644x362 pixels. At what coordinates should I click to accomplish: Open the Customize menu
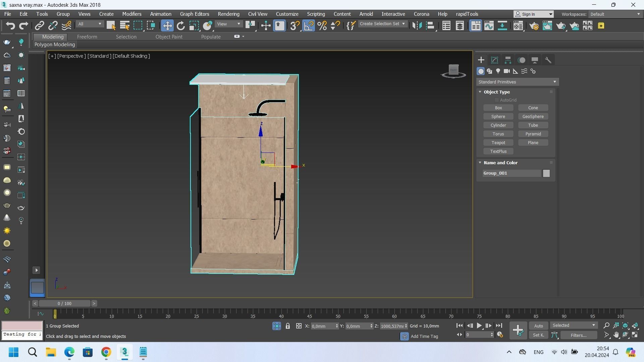287,14
